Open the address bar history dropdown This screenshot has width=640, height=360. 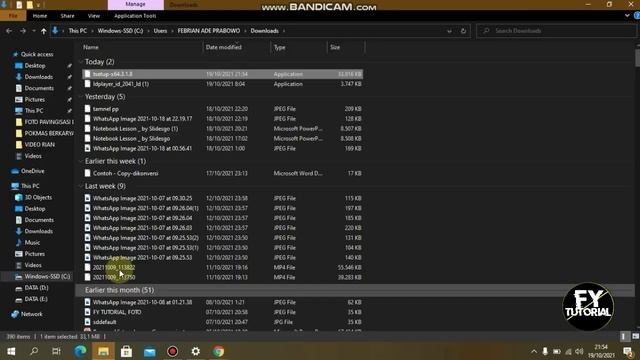(449, 31)
